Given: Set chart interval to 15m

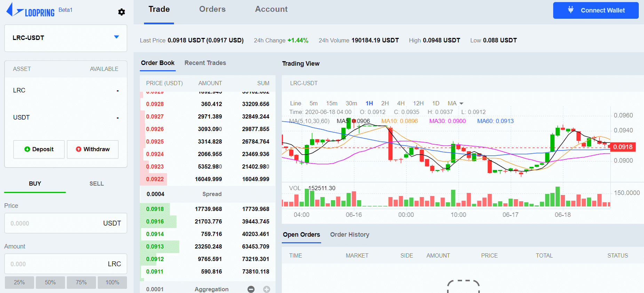Looking at the screenshot, I should point(332,103).
